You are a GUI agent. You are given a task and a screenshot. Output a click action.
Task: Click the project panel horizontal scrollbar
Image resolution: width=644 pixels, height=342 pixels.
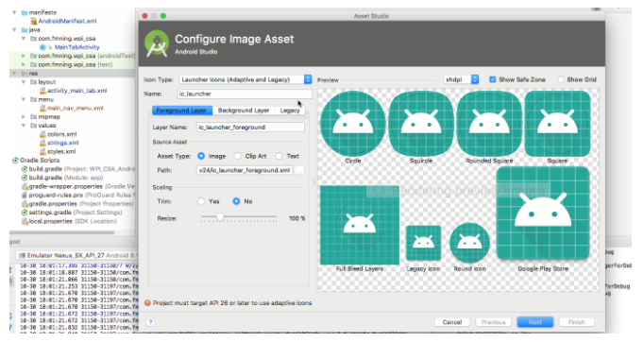pyautogui.click(x=61, y=232)
